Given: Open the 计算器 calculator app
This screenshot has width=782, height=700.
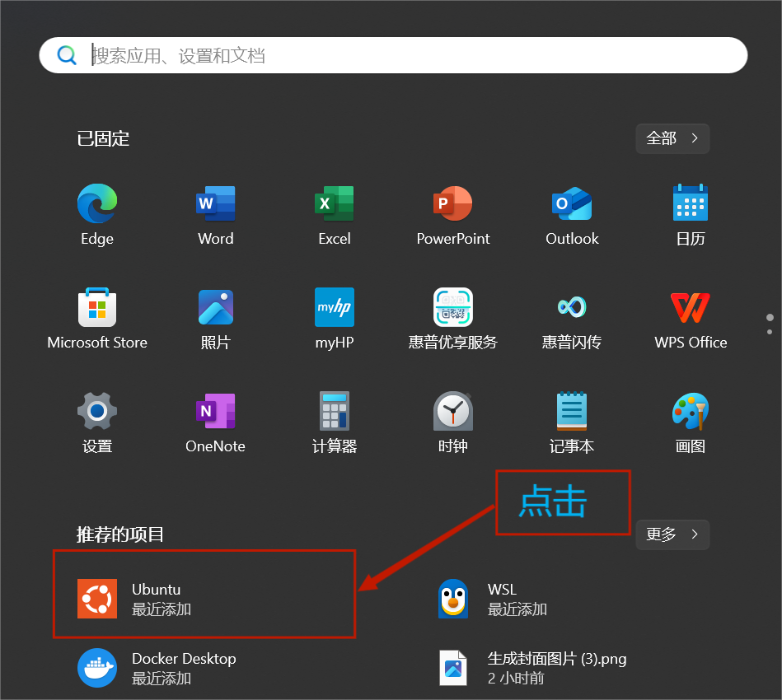Looking at the screenshot, I should [x=335, y=412].
